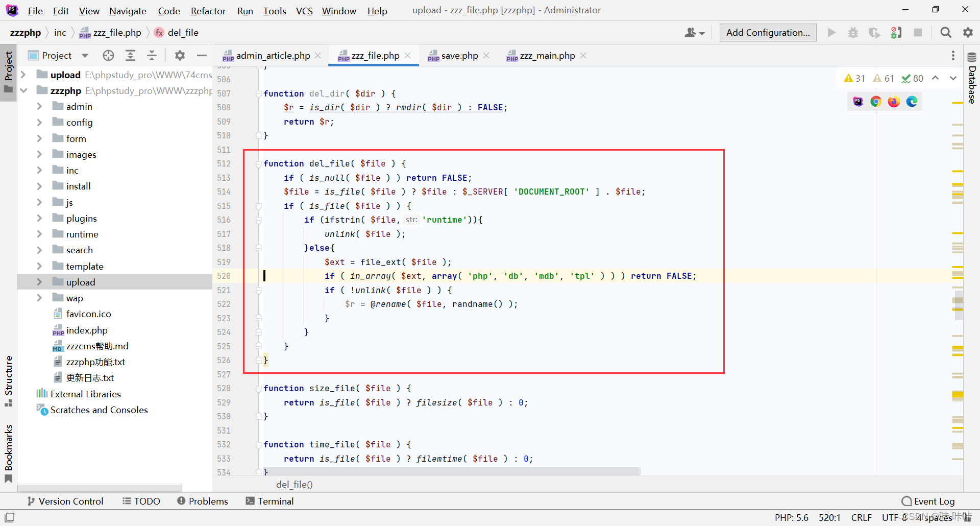The image size is (980, 526).
Task: Click the user account icon in toolbar
Action: pyautogui.click(x=694, y=33)
